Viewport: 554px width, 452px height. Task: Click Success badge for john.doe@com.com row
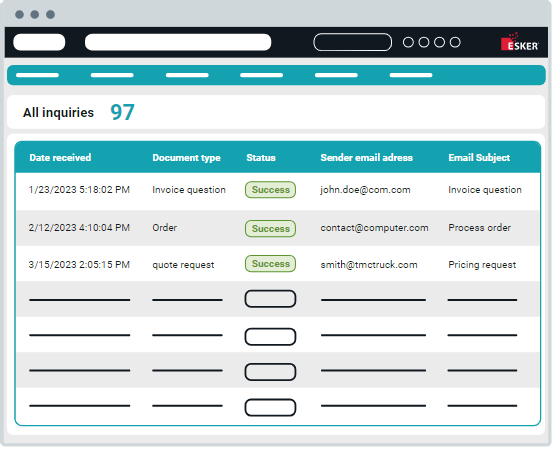pyautogui.click(x=271, y=190)
